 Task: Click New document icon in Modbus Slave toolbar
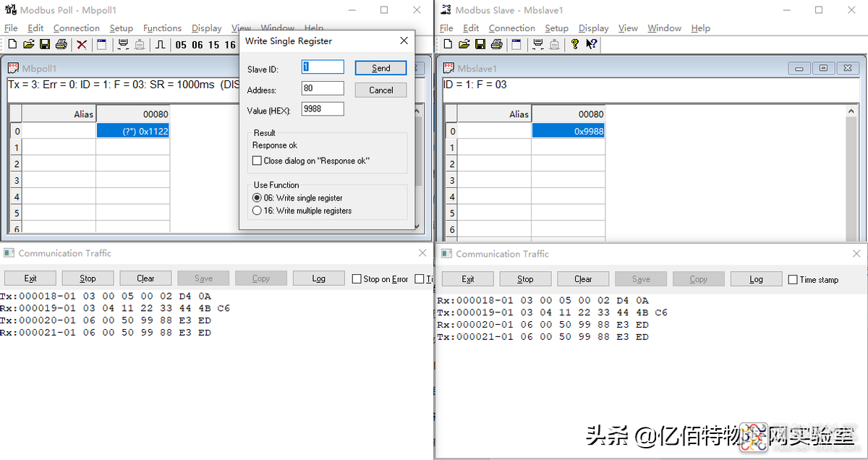(447, 44)
